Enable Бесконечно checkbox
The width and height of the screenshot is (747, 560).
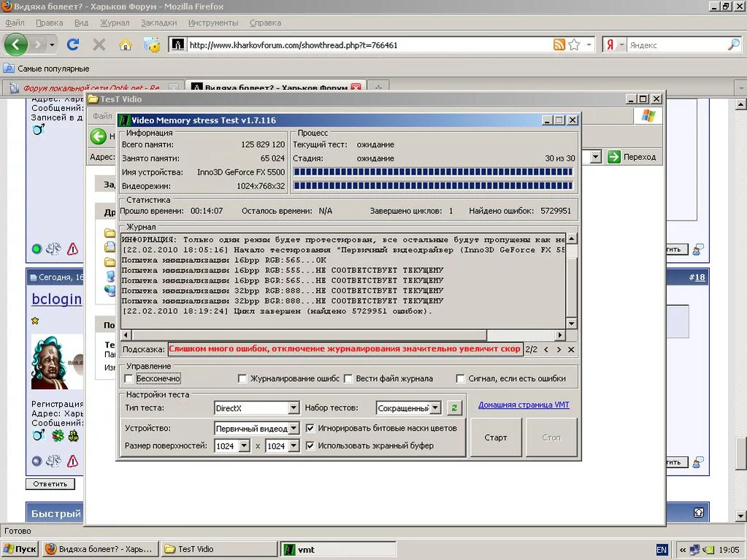129,379
